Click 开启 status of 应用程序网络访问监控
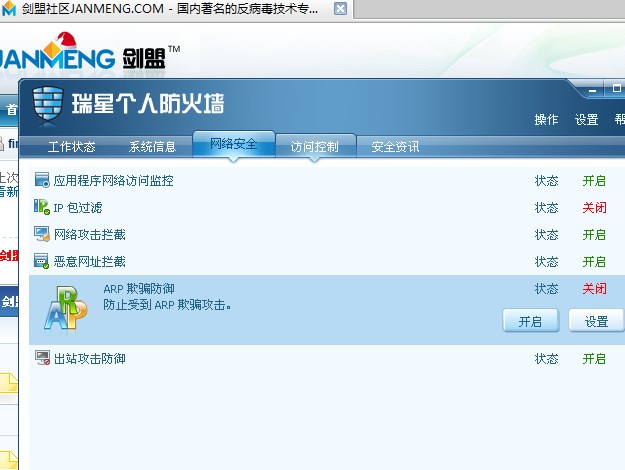Viewport: 625px width, 470px height. pos(594,181)
